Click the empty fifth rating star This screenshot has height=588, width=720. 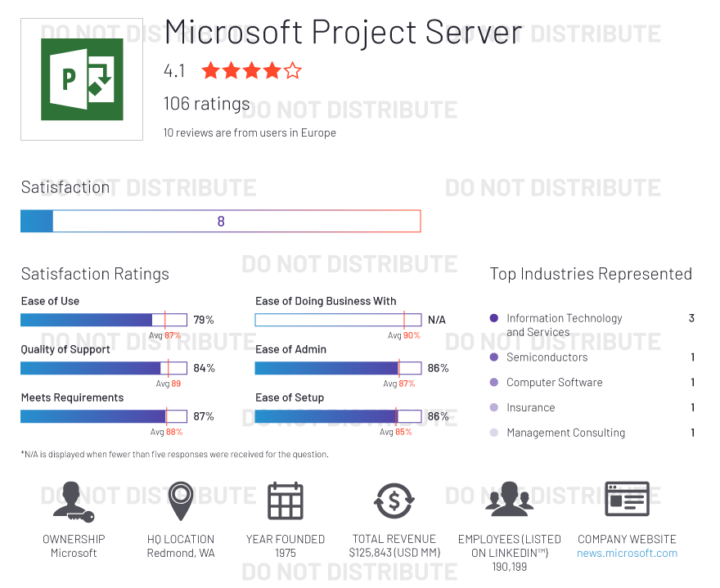(293, 71)
